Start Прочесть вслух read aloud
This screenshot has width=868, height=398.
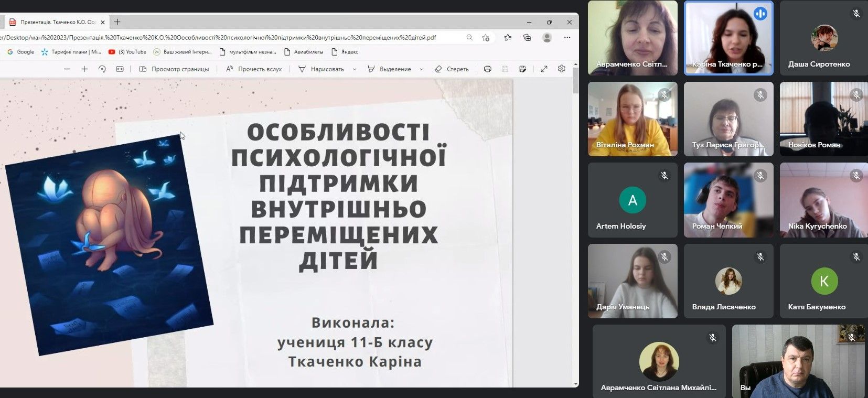[x=254, y=69]
